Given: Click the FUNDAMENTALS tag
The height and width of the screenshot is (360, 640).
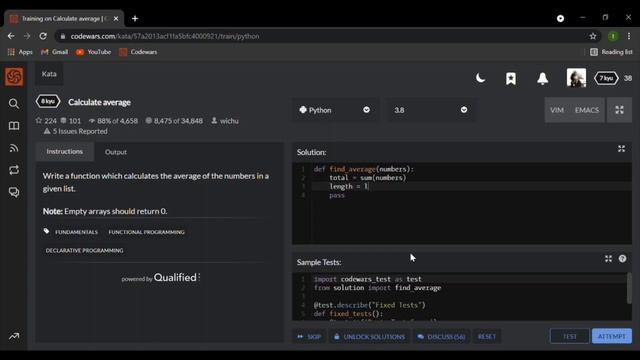Looking at the screenshot, I should pyautogui.click(x=76, y=232).
